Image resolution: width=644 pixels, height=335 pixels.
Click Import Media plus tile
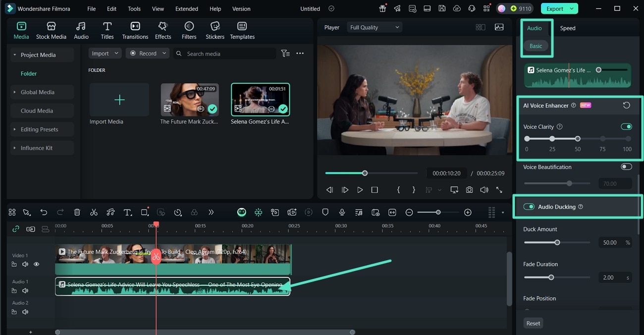119,100
